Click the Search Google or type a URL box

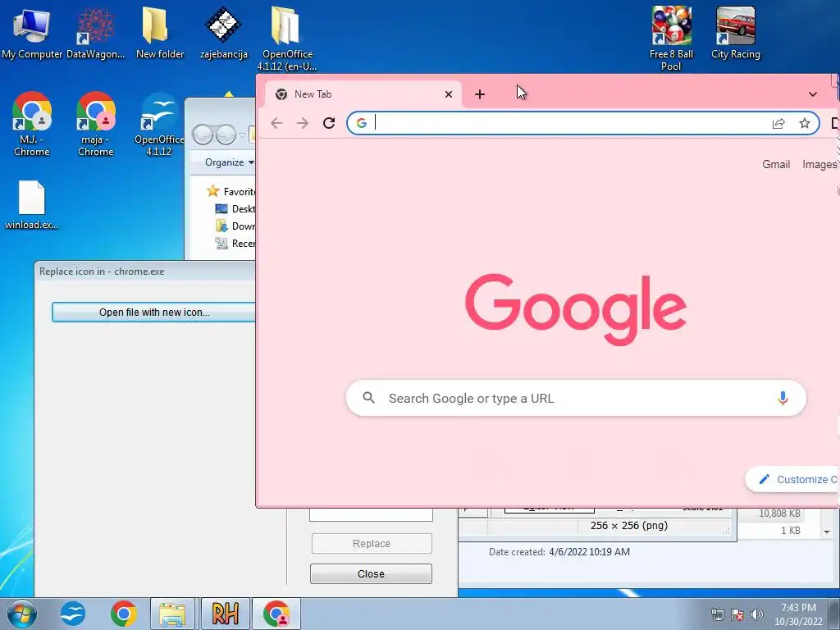pyautogui.click(x=576, y=398)
